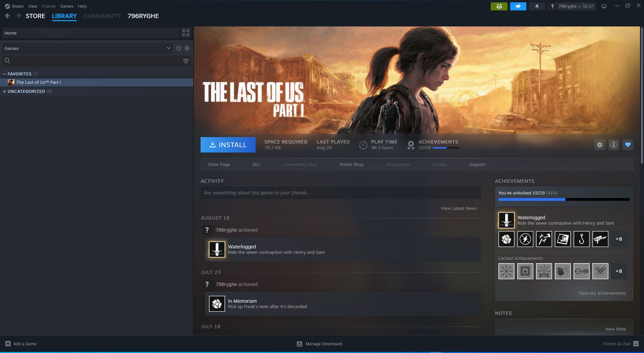Open the View menu
Screen dimensions: 644x353
33,6
